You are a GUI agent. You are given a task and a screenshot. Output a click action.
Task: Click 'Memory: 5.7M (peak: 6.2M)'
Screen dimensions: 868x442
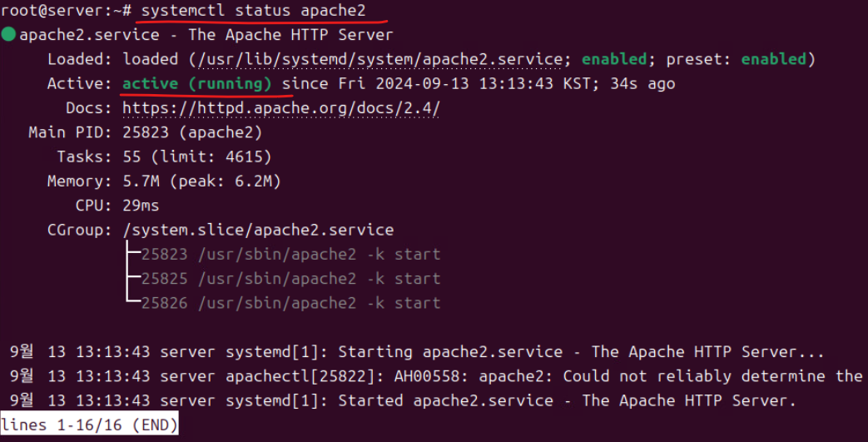click(164, 181)
